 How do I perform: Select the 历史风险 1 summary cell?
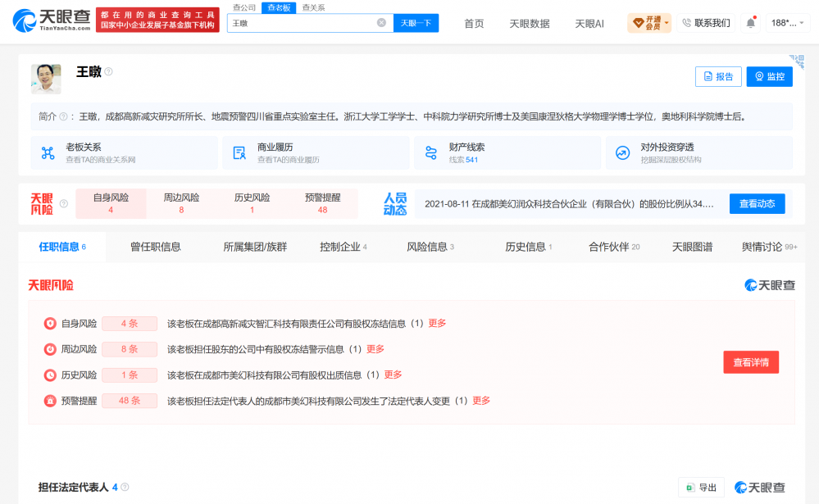(x=252, y=204)
